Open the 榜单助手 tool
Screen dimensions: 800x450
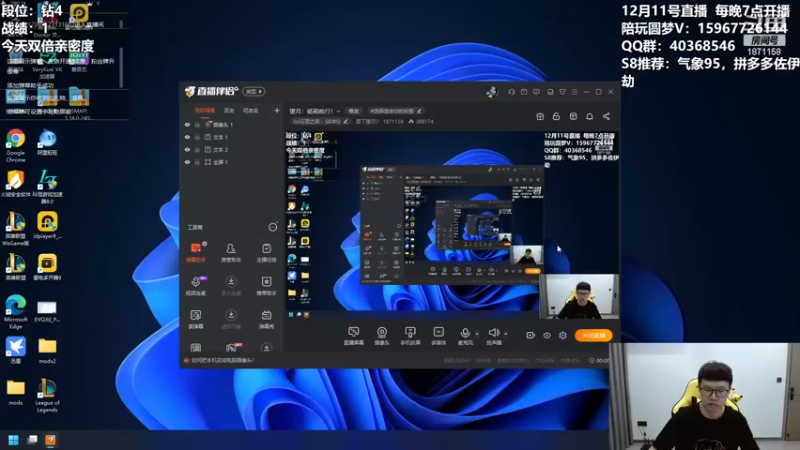266,286
